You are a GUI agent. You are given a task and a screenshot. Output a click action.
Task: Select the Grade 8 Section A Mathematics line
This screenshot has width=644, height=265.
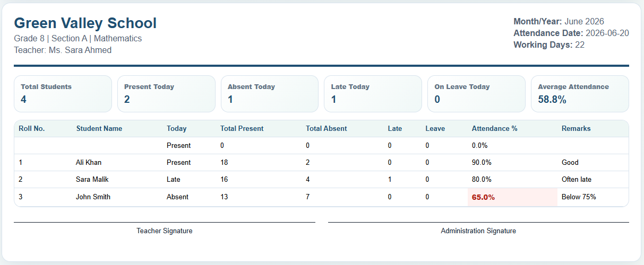(x=78, y=39)
